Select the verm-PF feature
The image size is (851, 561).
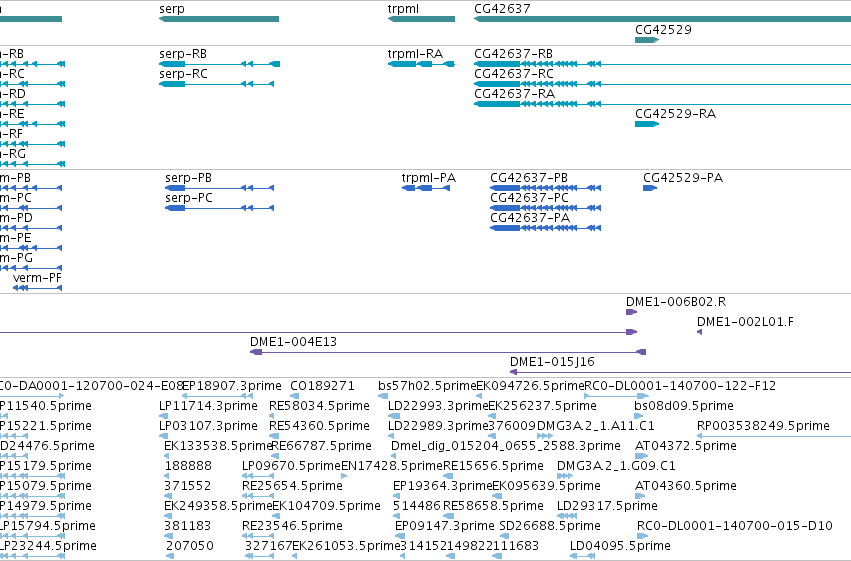[x=37, y=288]
